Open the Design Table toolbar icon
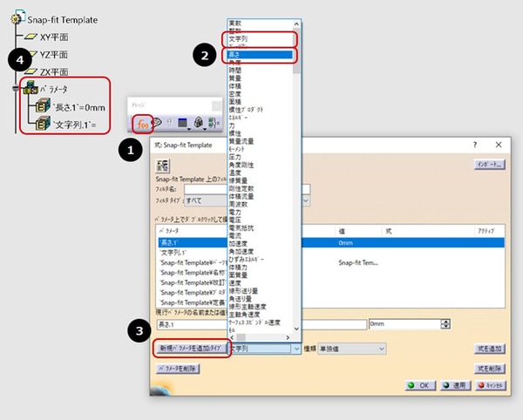 pyautogui.click(x=182, y=123)
